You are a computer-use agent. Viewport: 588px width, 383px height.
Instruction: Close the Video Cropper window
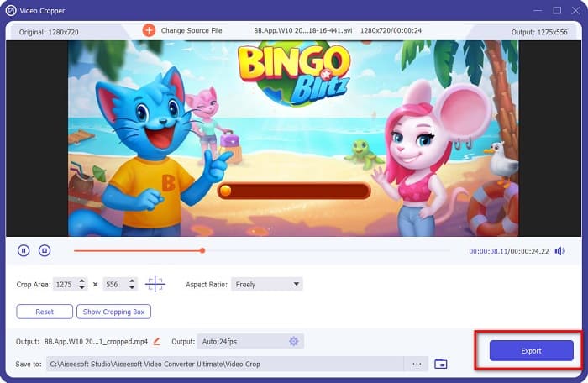point(575,11)
